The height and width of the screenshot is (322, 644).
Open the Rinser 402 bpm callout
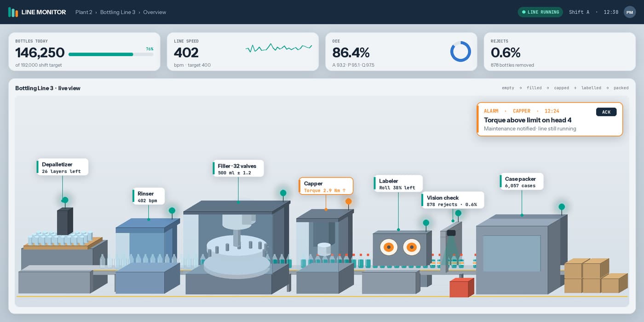pos(149,196)
